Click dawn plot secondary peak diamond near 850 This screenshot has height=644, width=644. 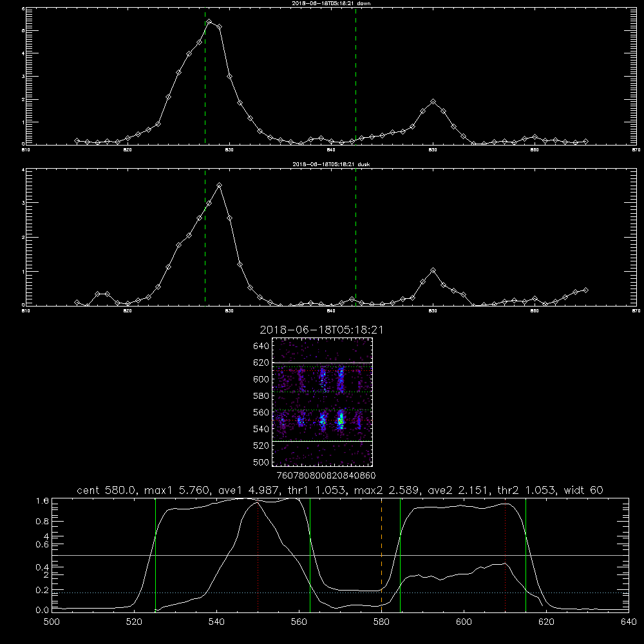point(433,102)
